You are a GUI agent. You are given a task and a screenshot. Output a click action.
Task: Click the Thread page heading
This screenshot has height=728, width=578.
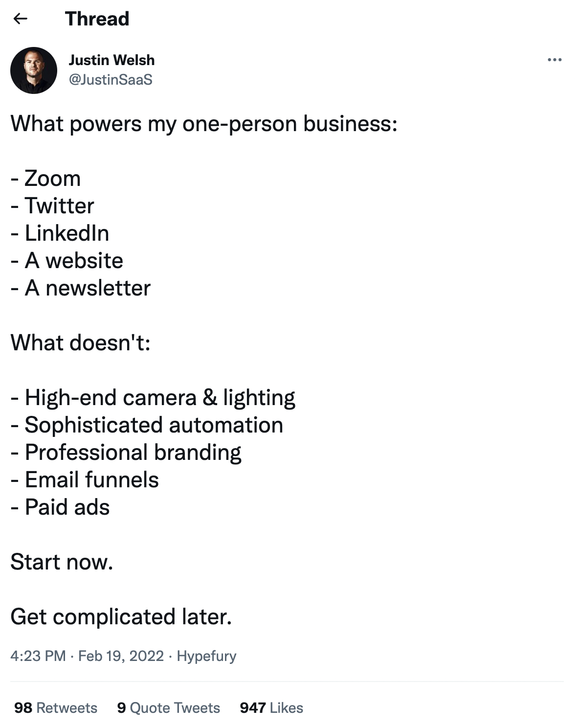point(97,19)
